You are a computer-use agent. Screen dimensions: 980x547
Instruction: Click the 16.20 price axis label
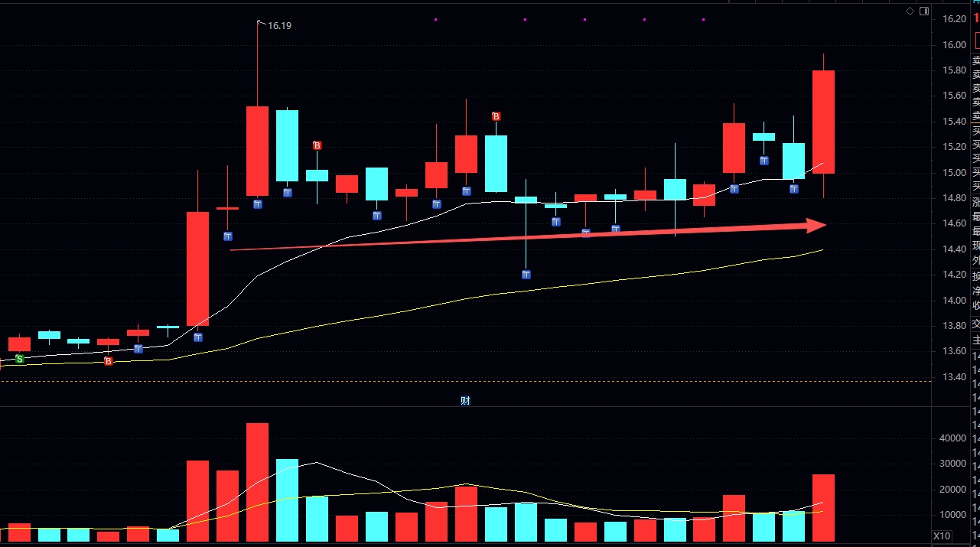[x=954, y=19]
